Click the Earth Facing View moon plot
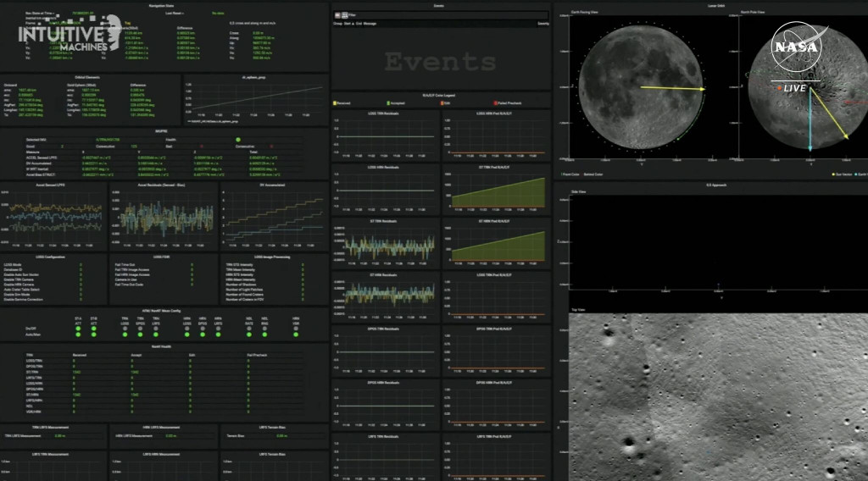Screen dimensions: 868x481 [641, 87]
